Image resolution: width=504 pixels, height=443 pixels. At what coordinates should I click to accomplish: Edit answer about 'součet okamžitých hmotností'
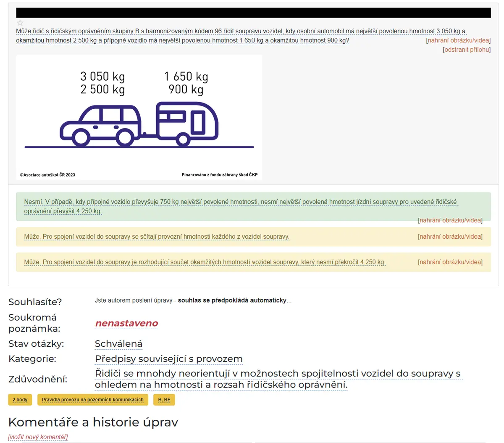click(x=205, y=262)
